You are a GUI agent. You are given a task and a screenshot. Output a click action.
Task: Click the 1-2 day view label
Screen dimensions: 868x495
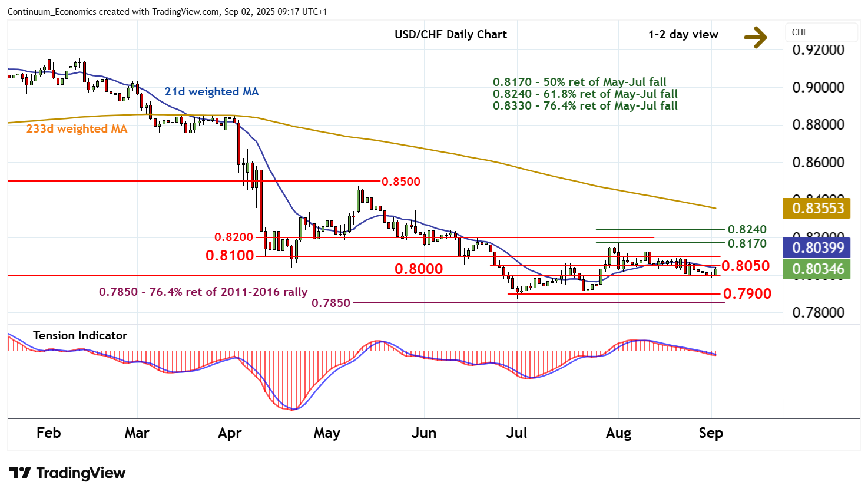point(683,34)
